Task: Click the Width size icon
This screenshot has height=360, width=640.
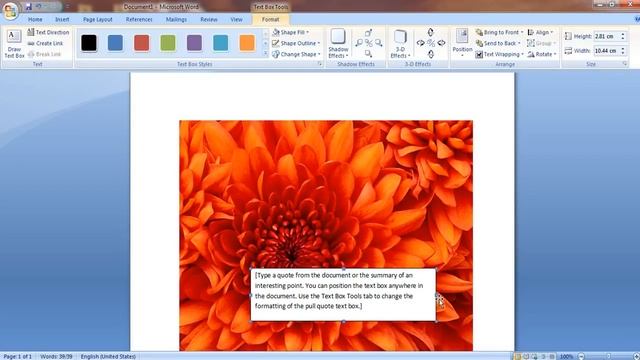Action: point(568,51)
